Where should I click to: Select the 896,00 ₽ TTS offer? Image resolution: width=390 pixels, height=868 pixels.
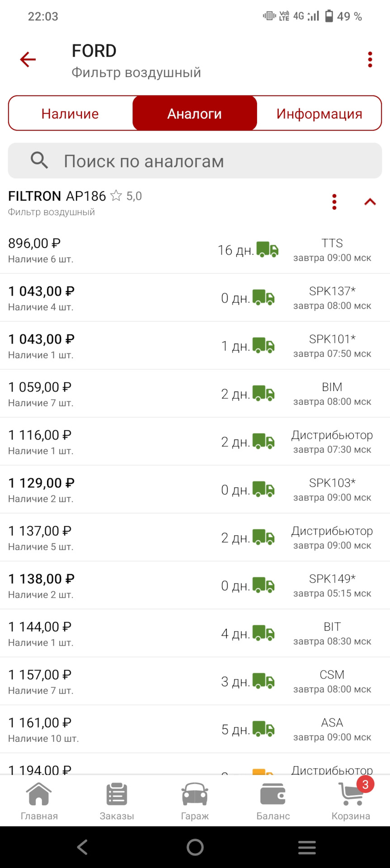point(195,250)
